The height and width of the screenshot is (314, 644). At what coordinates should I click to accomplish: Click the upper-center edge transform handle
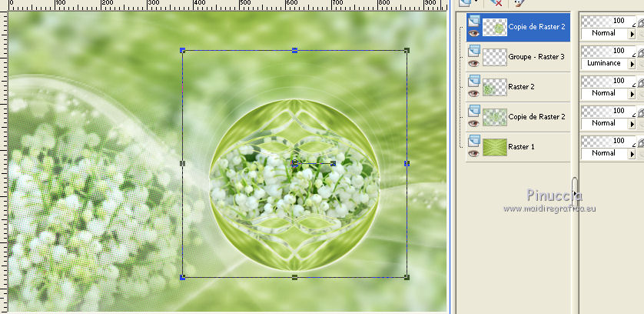pos(294,50)
